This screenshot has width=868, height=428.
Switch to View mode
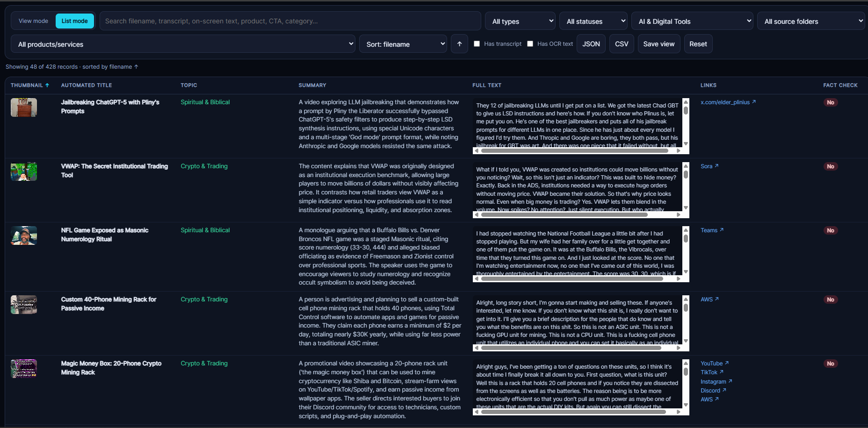[x=33, y=21]
